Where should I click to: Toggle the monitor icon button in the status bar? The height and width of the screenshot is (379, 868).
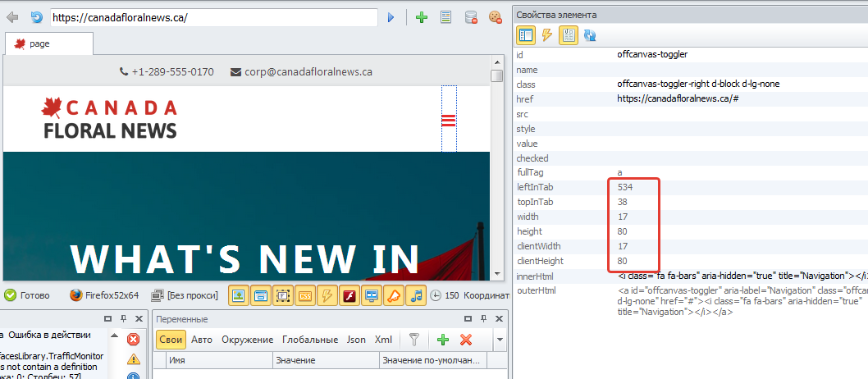click(372, 296)
